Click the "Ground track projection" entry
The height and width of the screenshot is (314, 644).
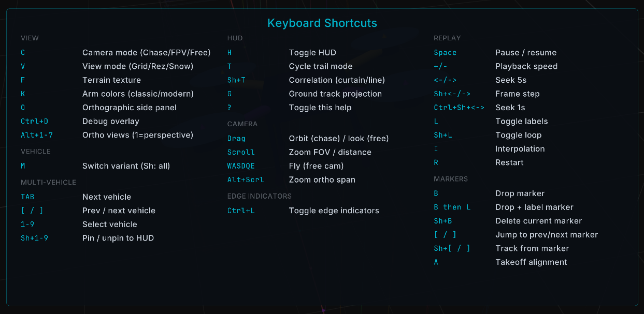coord(335,94)
